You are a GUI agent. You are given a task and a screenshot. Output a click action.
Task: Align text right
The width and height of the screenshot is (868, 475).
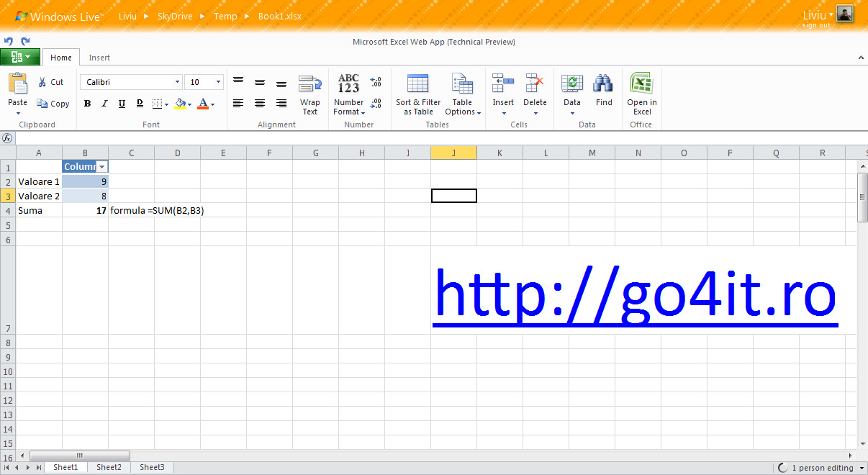coord(281,104)
